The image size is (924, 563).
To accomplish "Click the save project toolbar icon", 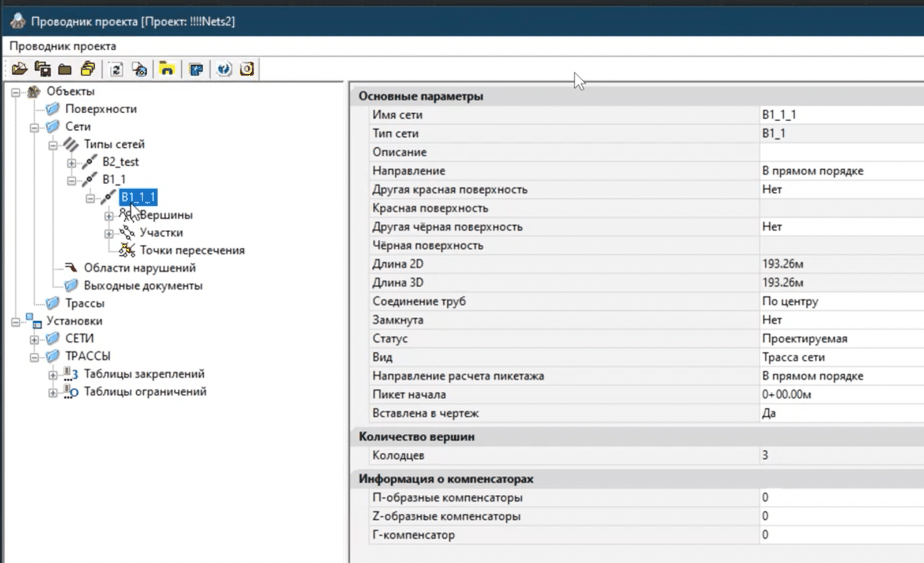I will pyautogui.click(x=42, y=69).
